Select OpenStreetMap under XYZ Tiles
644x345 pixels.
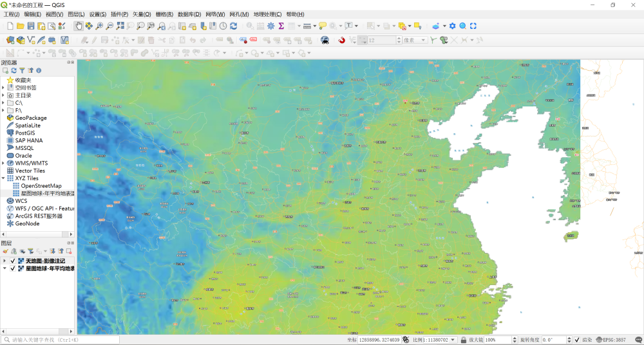(x=41, y=185)
